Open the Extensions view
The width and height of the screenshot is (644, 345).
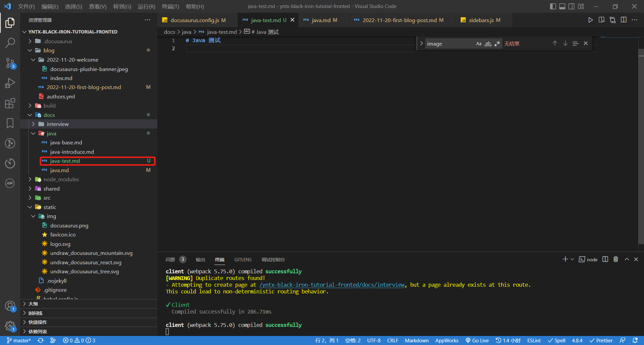click(10, 103)
